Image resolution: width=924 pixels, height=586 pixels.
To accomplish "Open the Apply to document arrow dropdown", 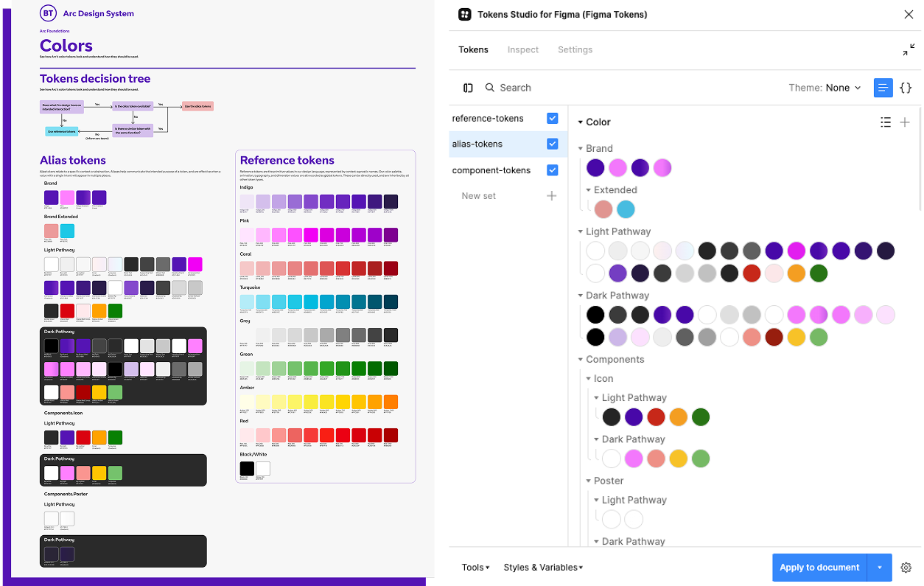I will (880, 568).
